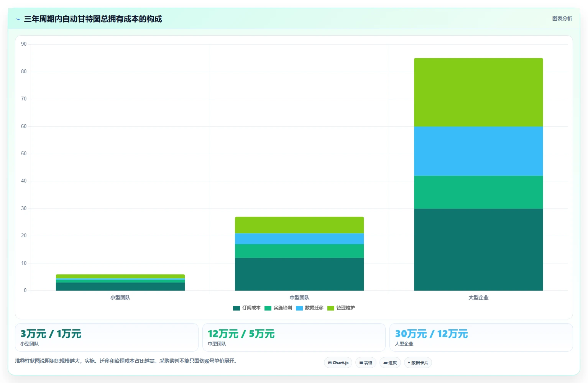Image resolution: width=588 pixels, height=383 pixels.
Task: Open the 大型企业 summary card
Action: (x=481, y=337)
